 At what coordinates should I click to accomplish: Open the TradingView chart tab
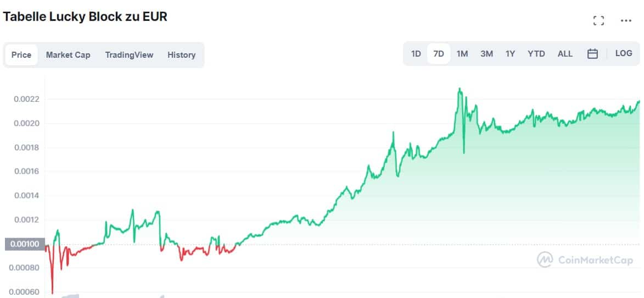[129, 55]
